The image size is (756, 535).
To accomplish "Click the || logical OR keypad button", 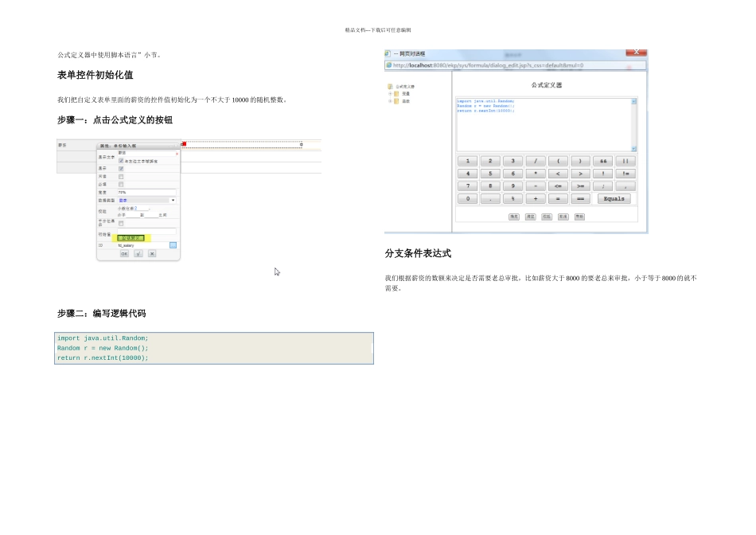I will pos(625,161).
